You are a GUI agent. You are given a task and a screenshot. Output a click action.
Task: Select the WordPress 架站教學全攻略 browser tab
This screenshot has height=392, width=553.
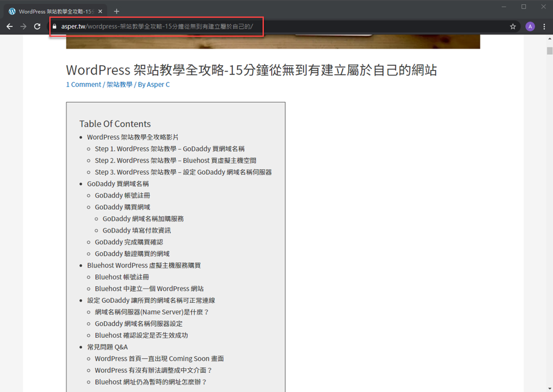coord(56,11)
